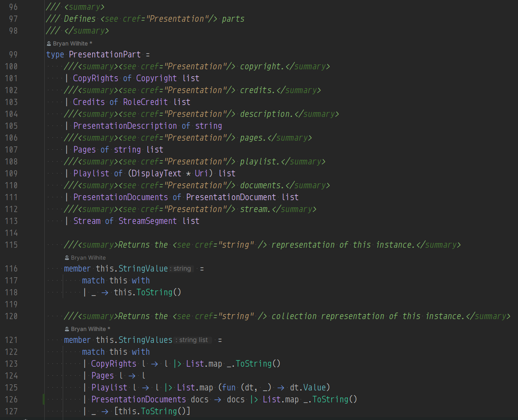
Task: Click line number 121 in the gutter
Action: pyautogui.click(x=11, y=340)
